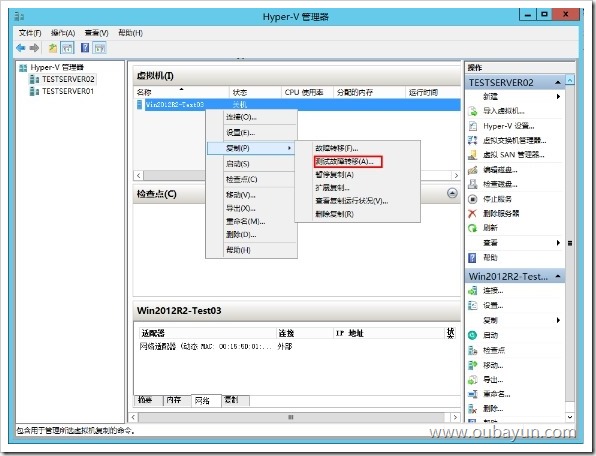Viewport: 596px width, 456px height.
Task: Click the green 刷新 action
Action: coord(472,228)
